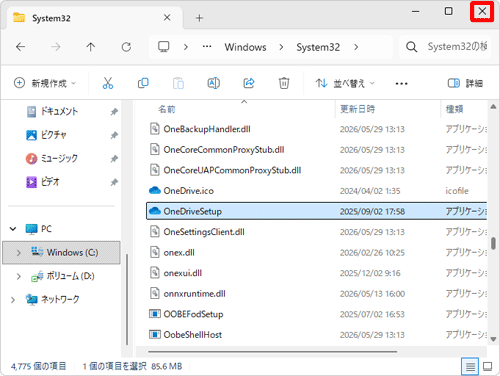Click the Copy icon in toolbar
The width and height of the screenshot is (500, 376).
click(x=143, y=83)
